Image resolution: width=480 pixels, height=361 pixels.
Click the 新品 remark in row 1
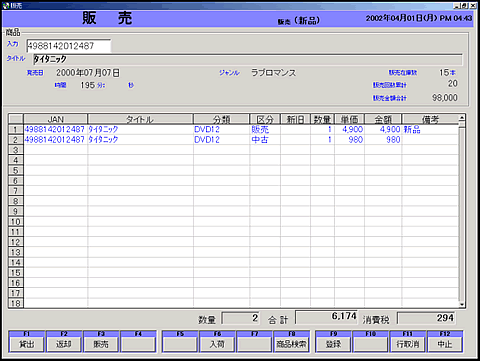412,129
